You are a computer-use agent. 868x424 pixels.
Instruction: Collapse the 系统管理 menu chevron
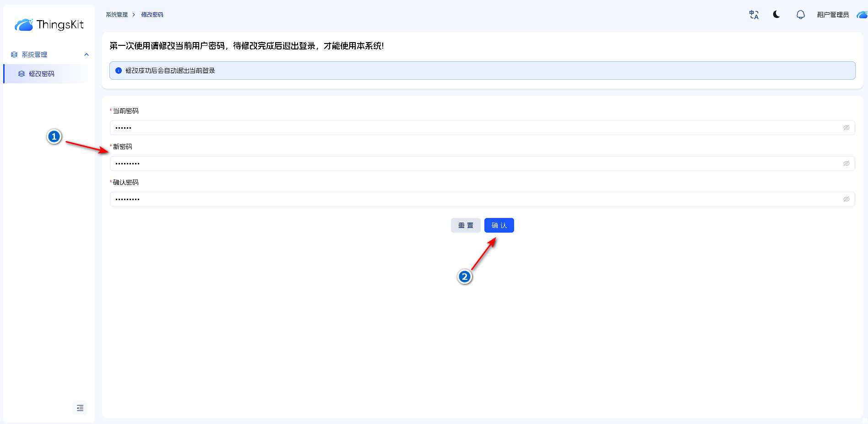(87, 54)
